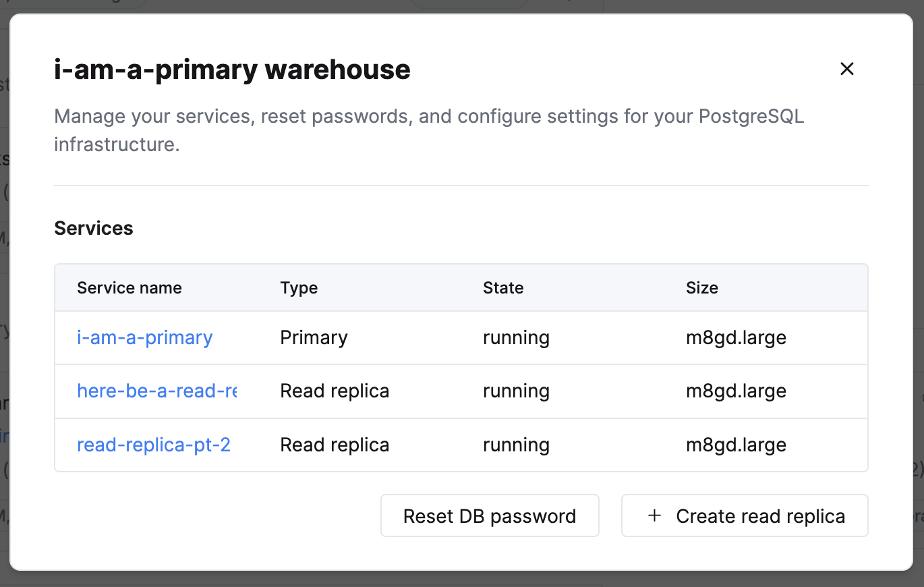Click the Size column header
Image resolution: width=924 pixels, height=587 pixels.
[x=702, y=287]
